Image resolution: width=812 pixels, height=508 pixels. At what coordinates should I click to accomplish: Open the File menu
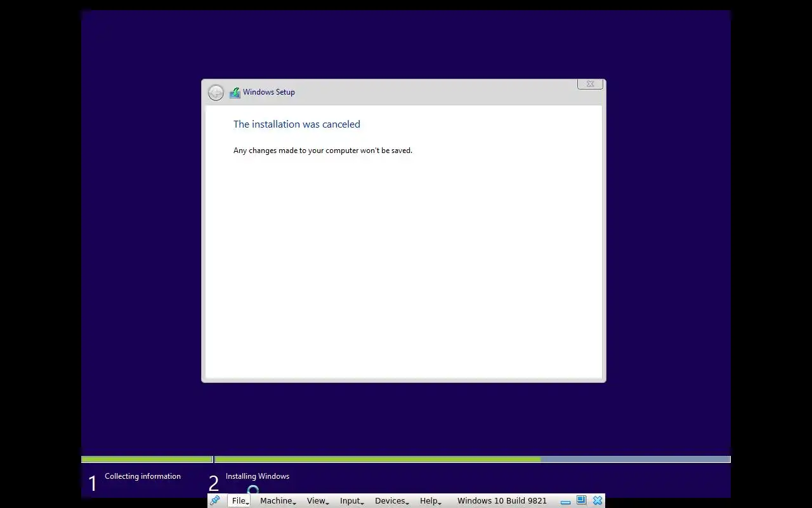tap(239, 500)
